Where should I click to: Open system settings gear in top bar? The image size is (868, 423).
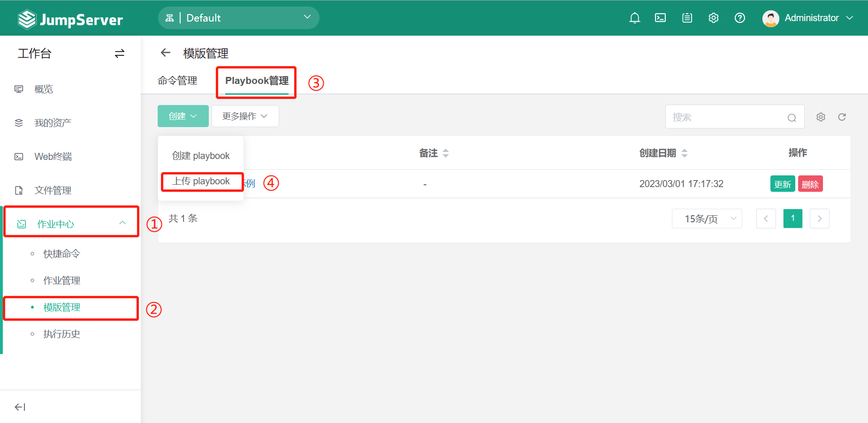[x=713, y=18]
